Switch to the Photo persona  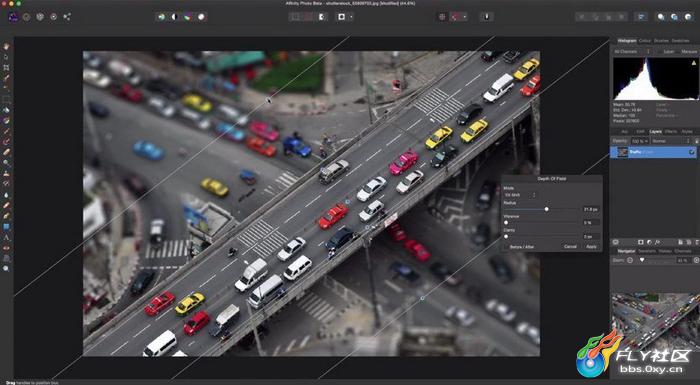click(13, 17)
